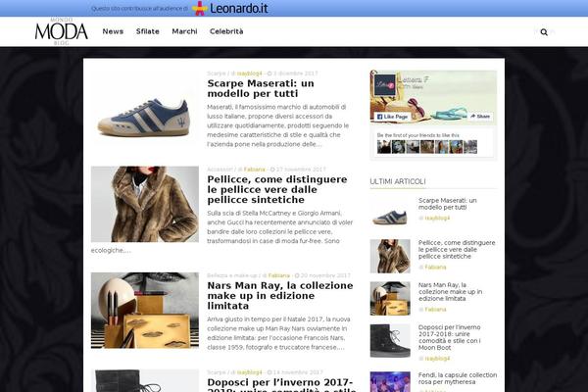Click sidebar Nars Man Ray thumbnail
Viewport: 588px width, 392px height.
click(390, 299)
